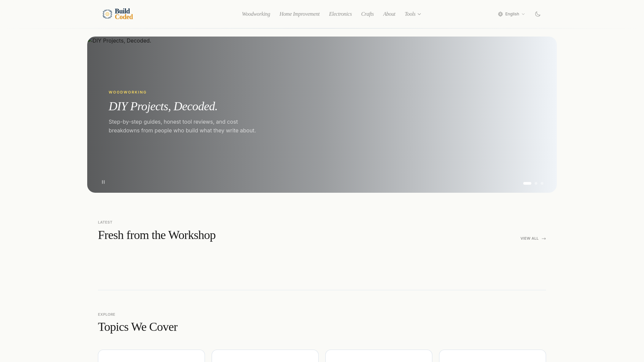The height and width of the screenshot is (362, 644).
Task: Click the Fresh from the Workshop heading
Action: coord(157,235)
